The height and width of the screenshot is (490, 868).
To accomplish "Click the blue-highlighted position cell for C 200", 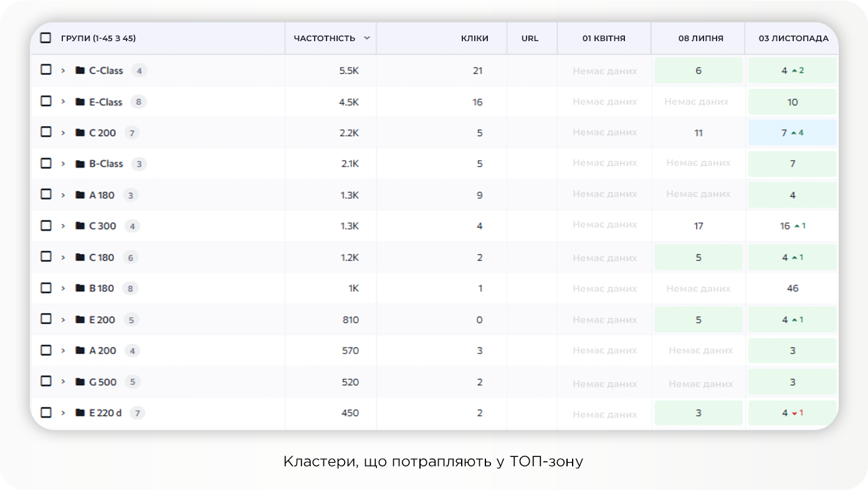I will (792, 133).
